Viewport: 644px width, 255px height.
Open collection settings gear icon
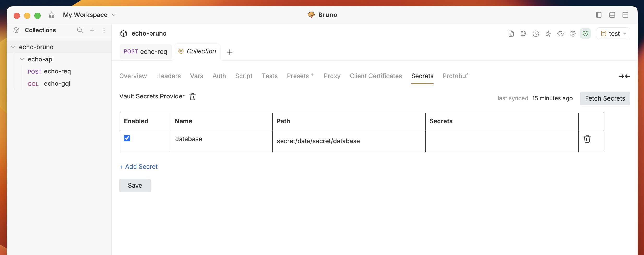coord(573,34)
